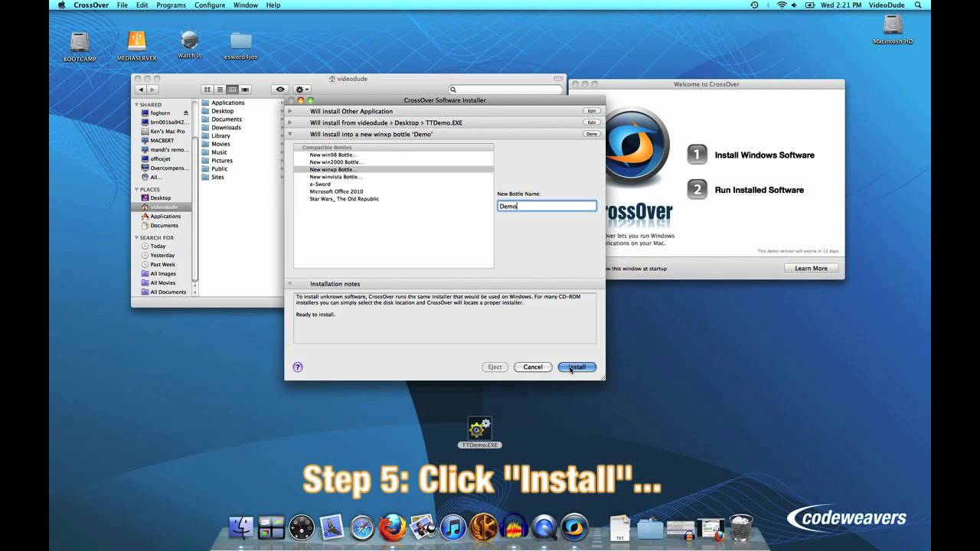Collapse the PLACES section in Finder sidebar
Image resolution: width=980 pixels, height=551 pixels.
[137, 189]
